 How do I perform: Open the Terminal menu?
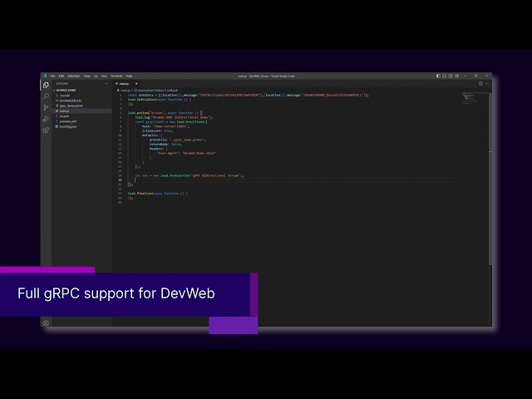(x=116, y=76)
